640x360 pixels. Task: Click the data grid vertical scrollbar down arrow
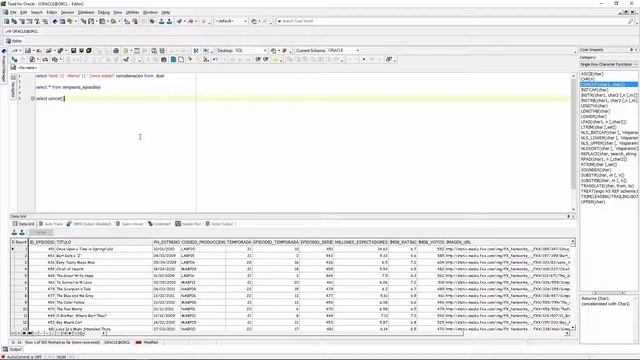tap(573, 328)
